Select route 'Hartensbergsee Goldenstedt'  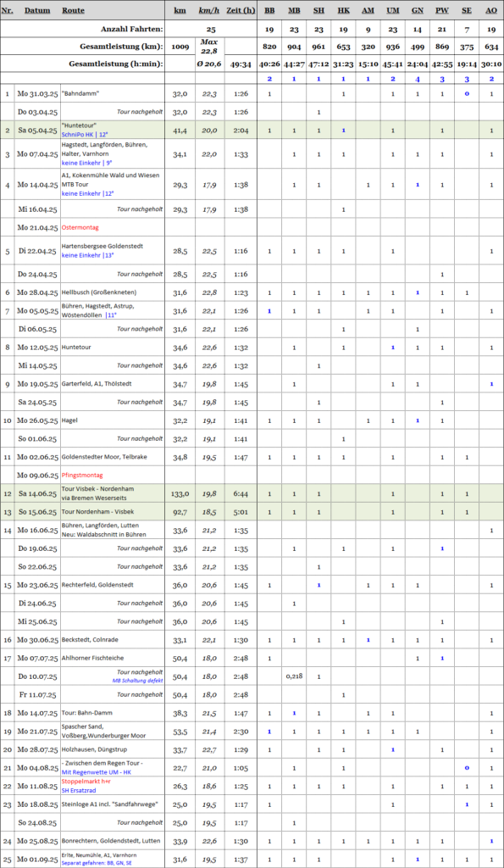coord(102,247)
